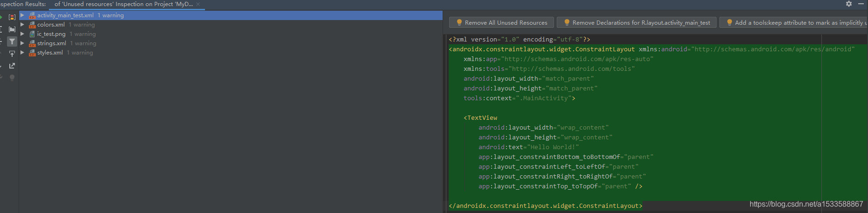Expand styles.xml node arrow
The image size is (868, 213).
point(22,53)
